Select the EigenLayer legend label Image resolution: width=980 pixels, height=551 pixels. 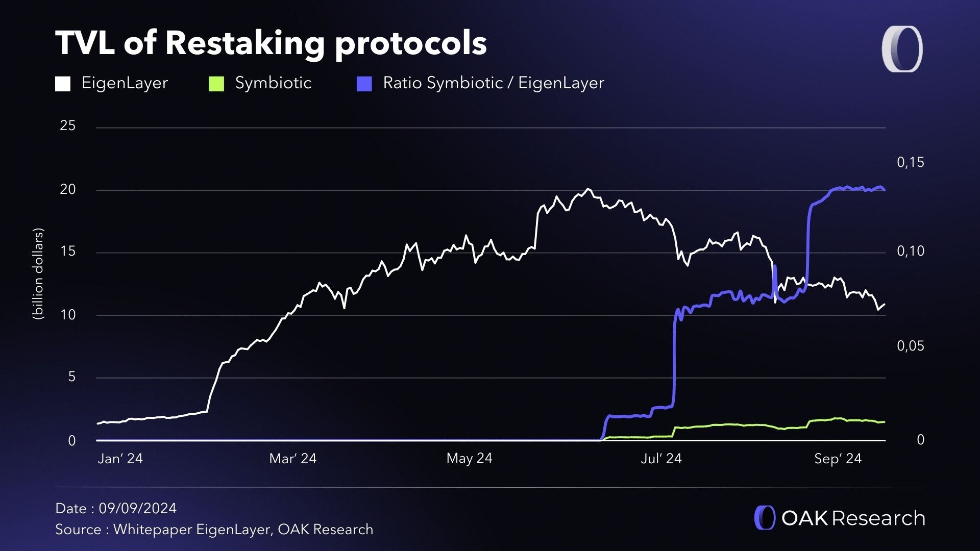(x=125, y=83)
